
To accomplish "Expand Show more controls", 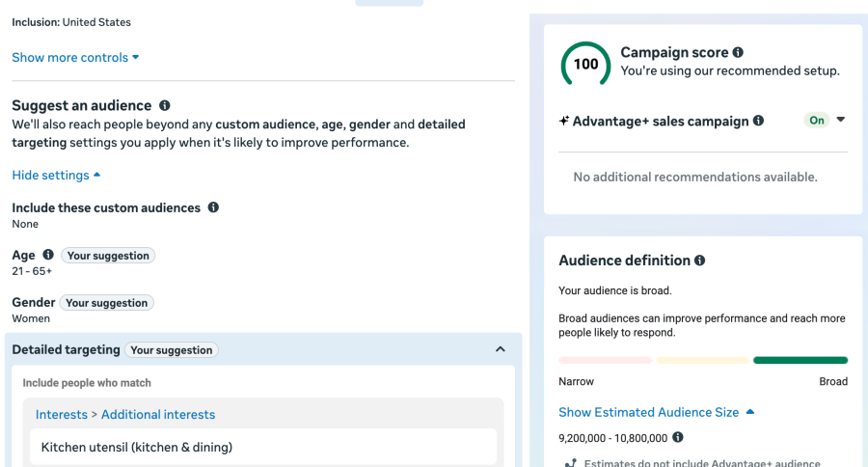I will [75, 57].
